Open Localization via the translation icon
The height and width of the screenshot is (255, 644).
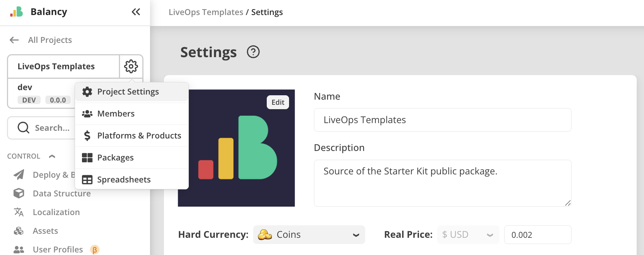point(18,212)
